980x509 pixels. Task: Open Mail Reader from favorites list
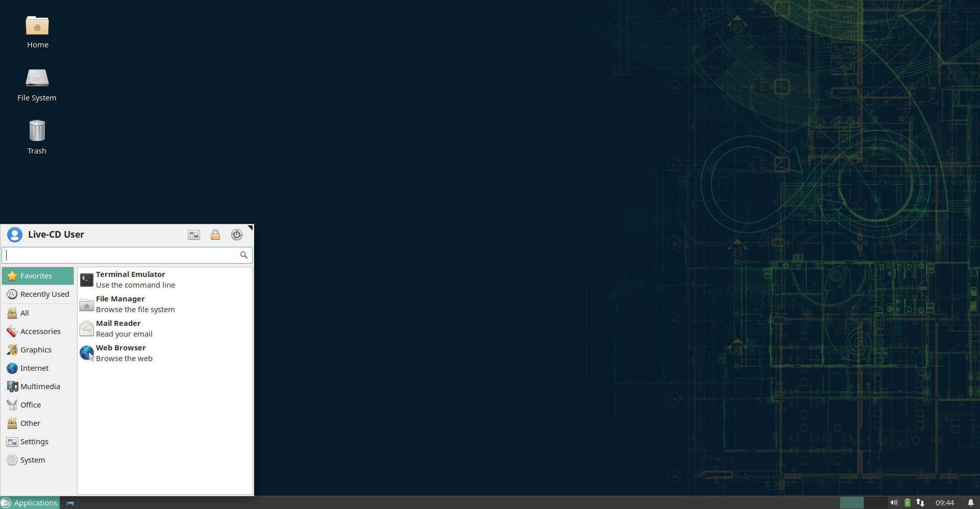[124, 328]
